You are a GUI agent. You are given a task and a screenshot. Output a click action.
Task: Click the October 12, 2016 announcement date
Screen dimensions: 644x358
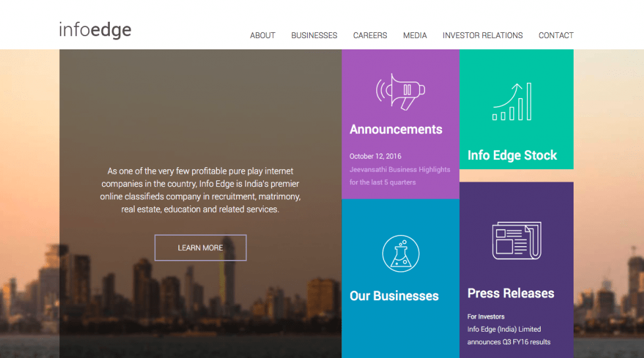[375, 157]
